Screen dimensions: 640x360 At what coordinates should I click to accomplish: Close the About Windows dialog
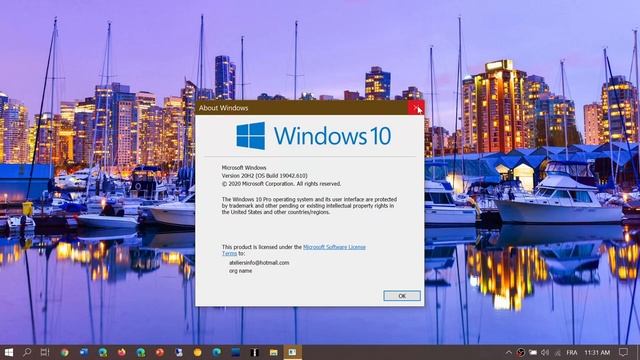click(x=416, y=108)
